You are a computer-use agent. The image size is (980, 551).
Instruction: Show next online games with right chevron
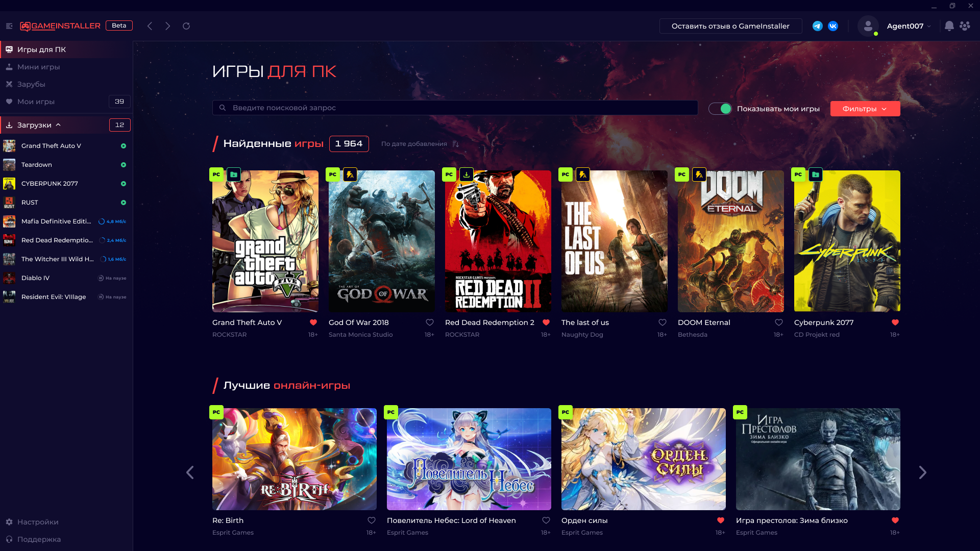(x=922, y=472)
